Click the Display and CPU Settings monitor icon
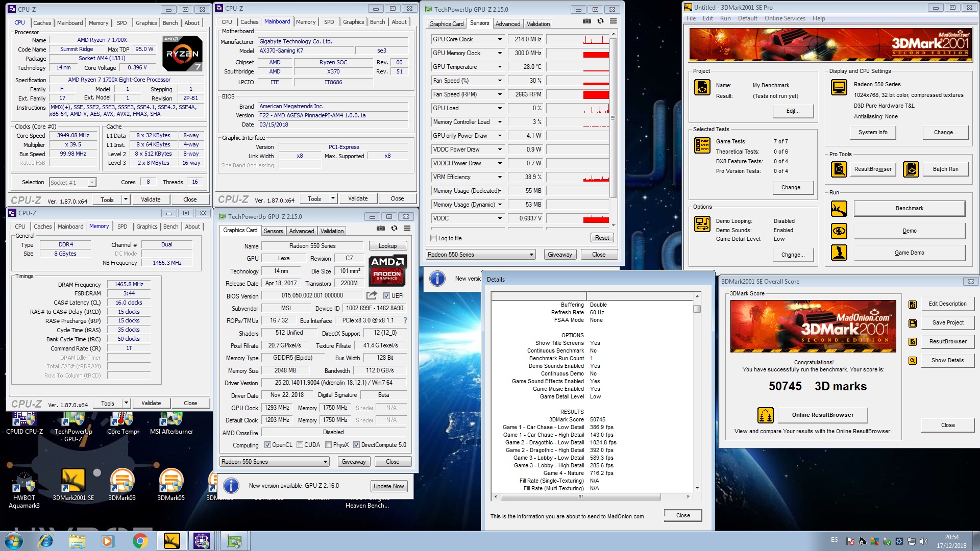Screen dimensions: 980x551 [839, 87]
